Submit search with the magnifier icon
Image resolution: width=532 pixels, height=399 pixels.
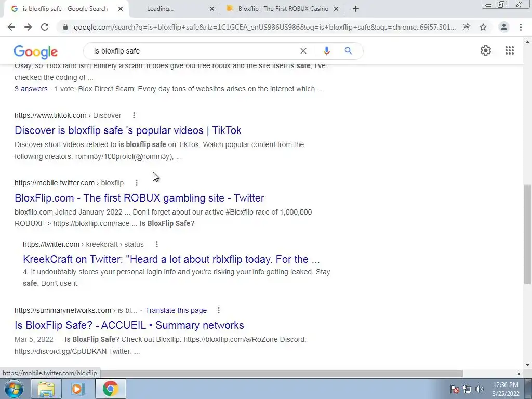(348, 51)
